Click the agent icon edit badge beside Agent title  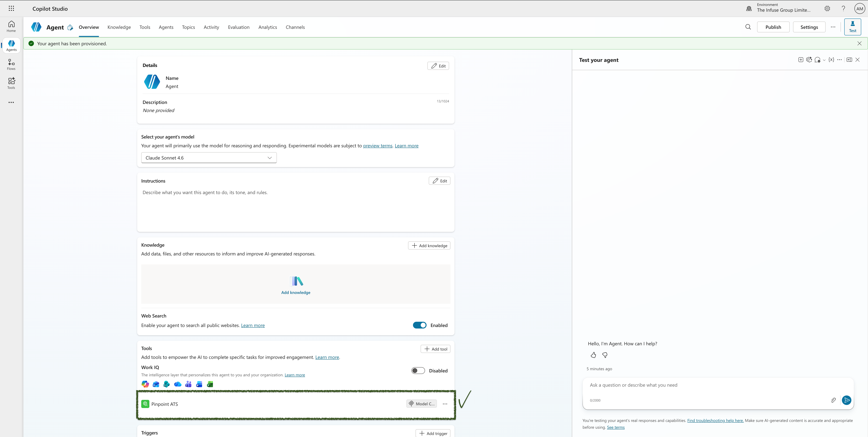(70, 28)
